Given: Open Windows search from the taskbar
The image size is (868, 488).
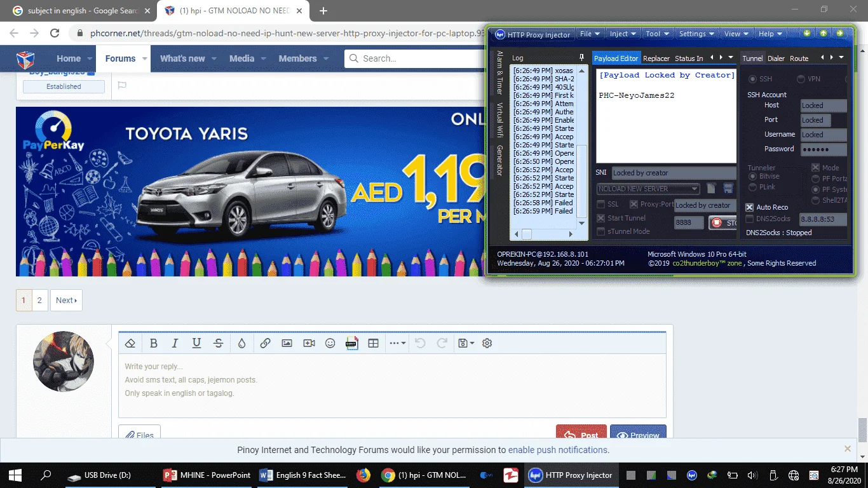Looking at the screenshot, I should pos(46,475).
